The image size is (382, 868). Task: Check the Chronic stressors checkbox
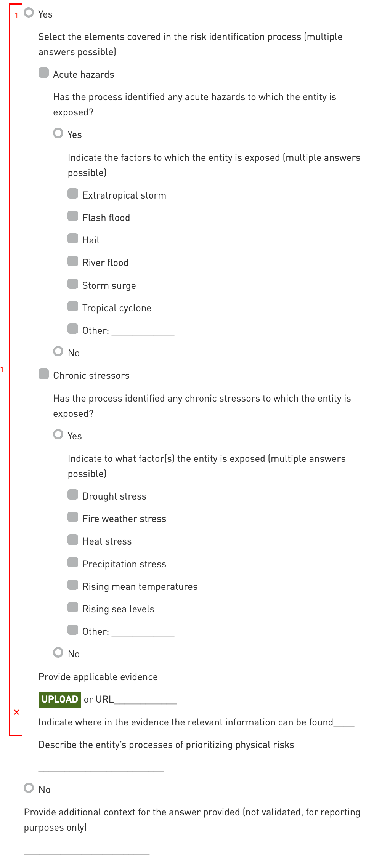(x=44, y=374)
